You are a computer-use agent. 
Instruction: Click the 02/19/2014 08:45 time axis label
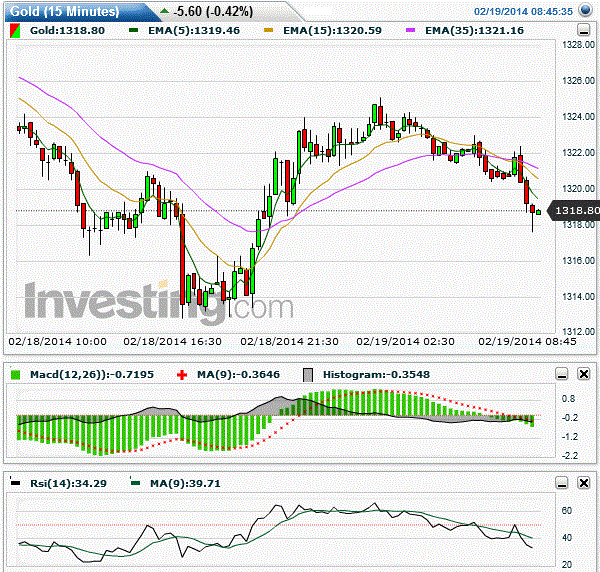(x=527, y=341)
